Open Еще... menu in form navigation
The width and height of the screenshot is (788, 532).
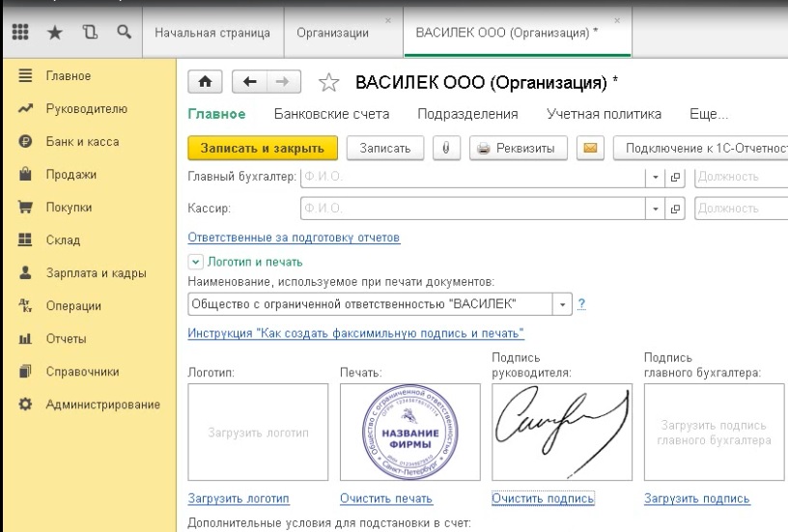pyautogui.click(x=709, y=114)
